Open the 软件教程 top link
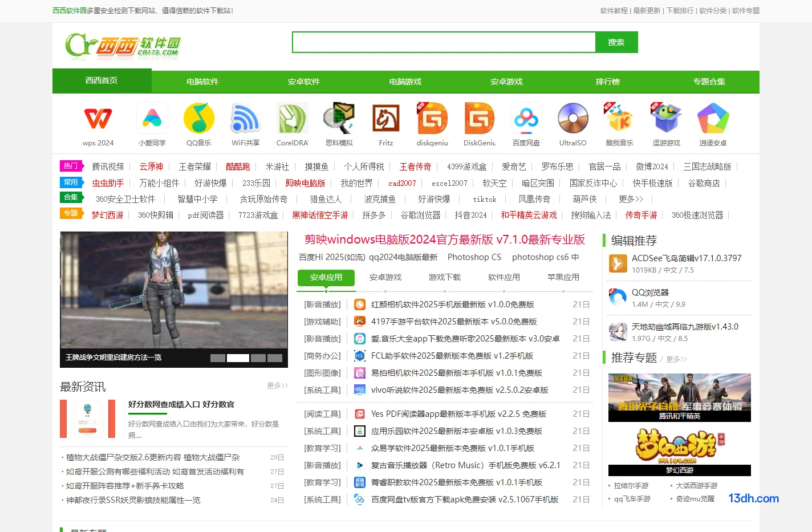The height and width of the screenshot is (532, 812). 614,11
